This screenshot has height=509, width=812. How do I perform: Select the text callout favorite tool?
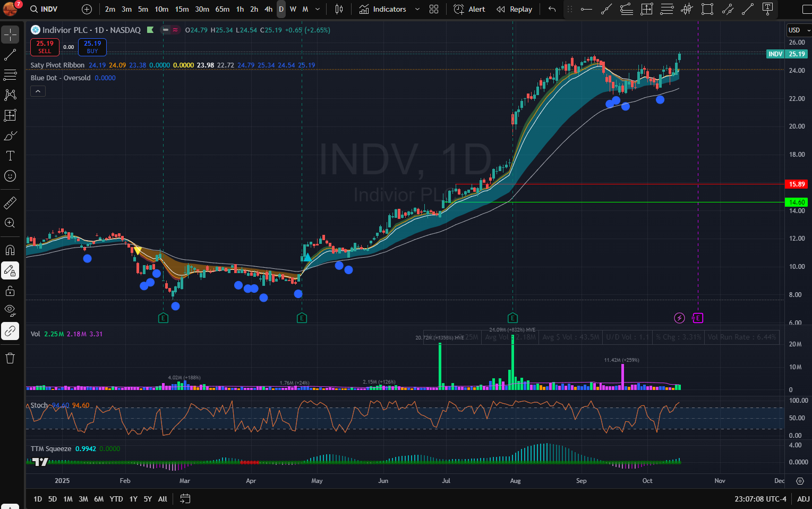tap(768, 9)
